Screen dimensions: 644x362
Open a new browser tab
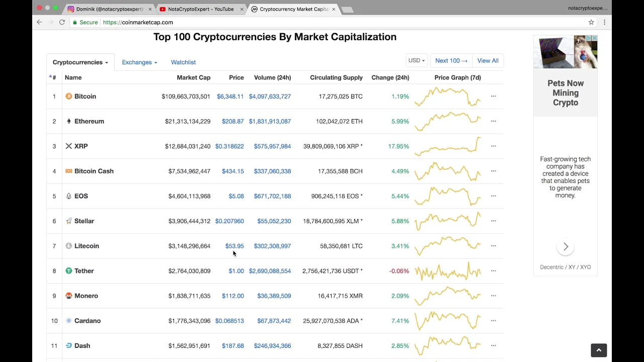point(347,10)
